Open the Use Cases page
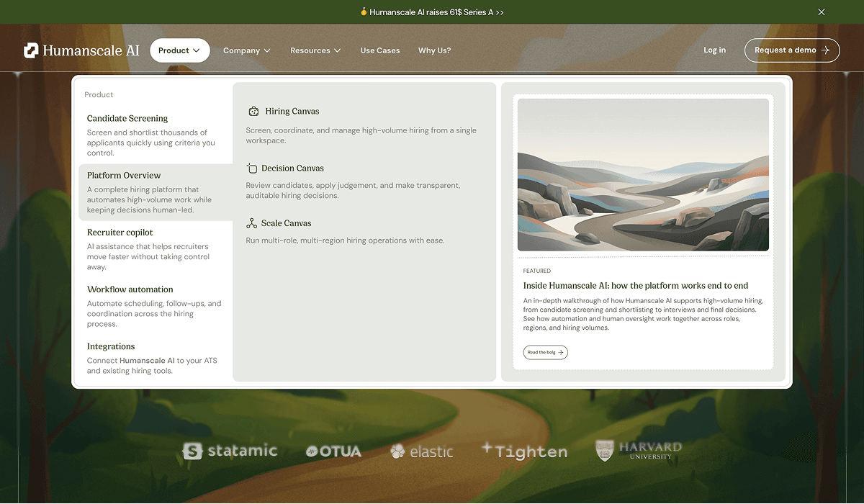This screenshot has height=504, width=864. pyautogui.click(x=380, y=50)
